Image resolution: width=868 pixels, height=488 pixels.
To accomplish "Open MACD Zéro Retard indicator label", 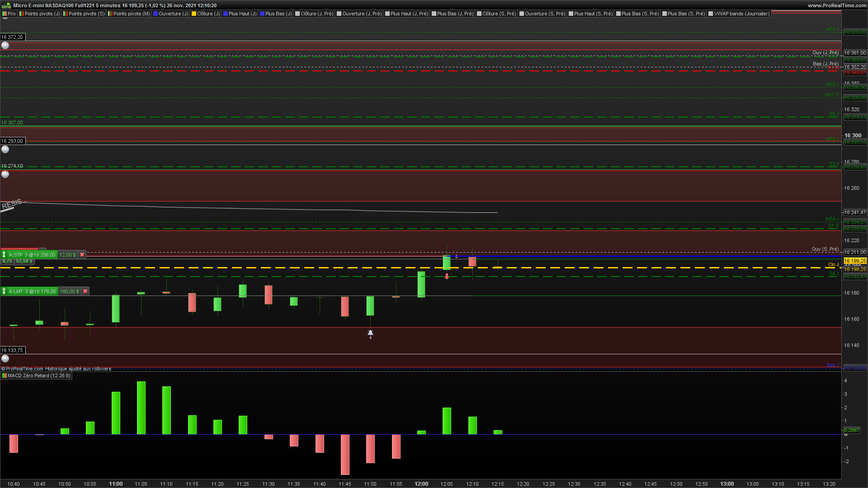I will pos(38,375).
